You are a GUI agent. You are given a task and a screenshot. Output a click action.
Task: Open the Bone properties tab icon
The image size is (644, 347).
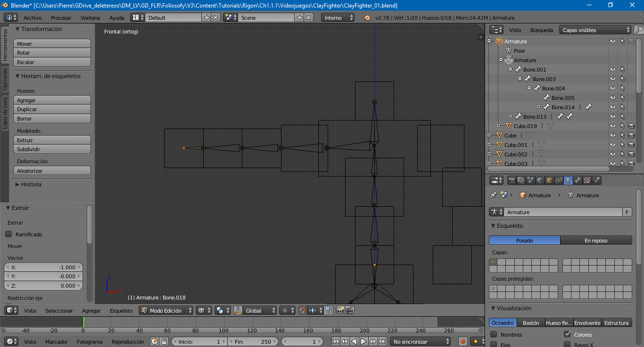pos(578,180)
